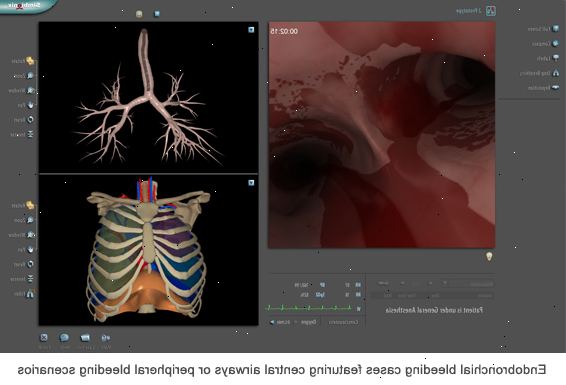566x385 pixels.
Task: Open the airway tree view dropdown arrow
Action: (x=251, y=30)
